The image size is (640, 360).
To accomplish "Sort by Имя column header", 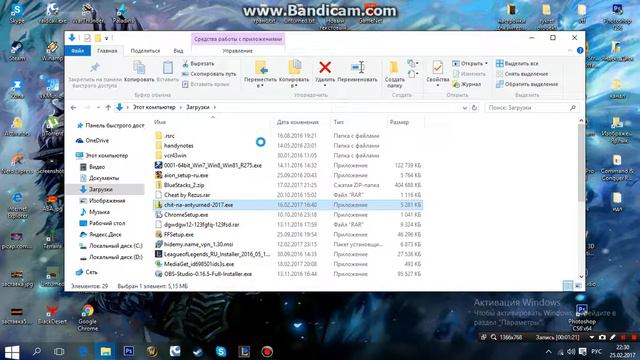I will tap(160, 122).
